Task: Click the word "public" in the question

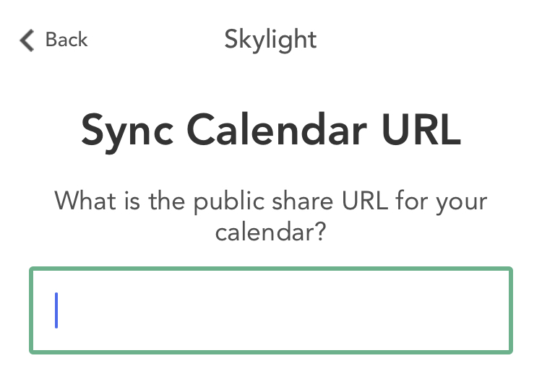Action: coord(228,200)
